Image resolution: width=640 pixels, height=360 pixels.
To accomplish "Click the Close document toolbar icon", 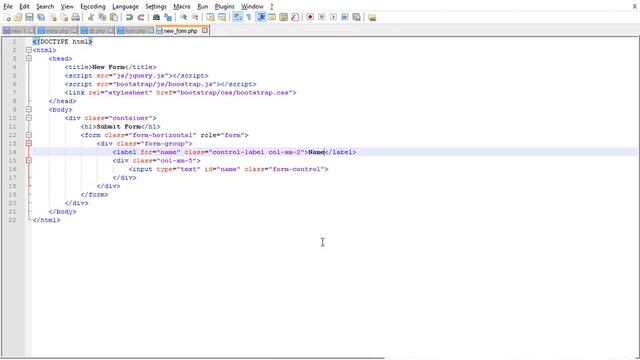I will point(53,17).
